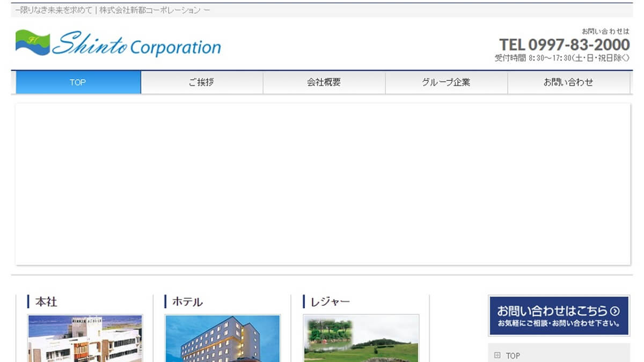
Task: Click the small arrow icon beside sidebar TOP
Action: [497, 355]
